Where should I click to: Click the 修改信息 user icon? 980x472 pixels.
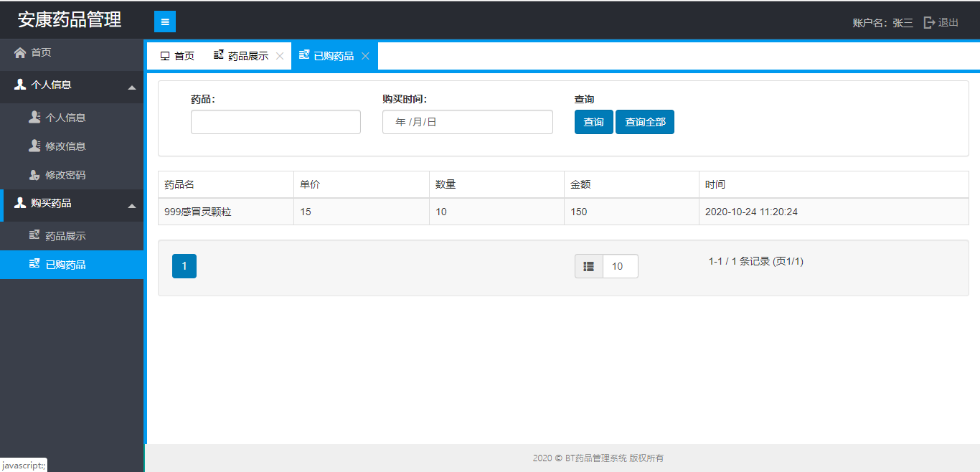[34, 146]
